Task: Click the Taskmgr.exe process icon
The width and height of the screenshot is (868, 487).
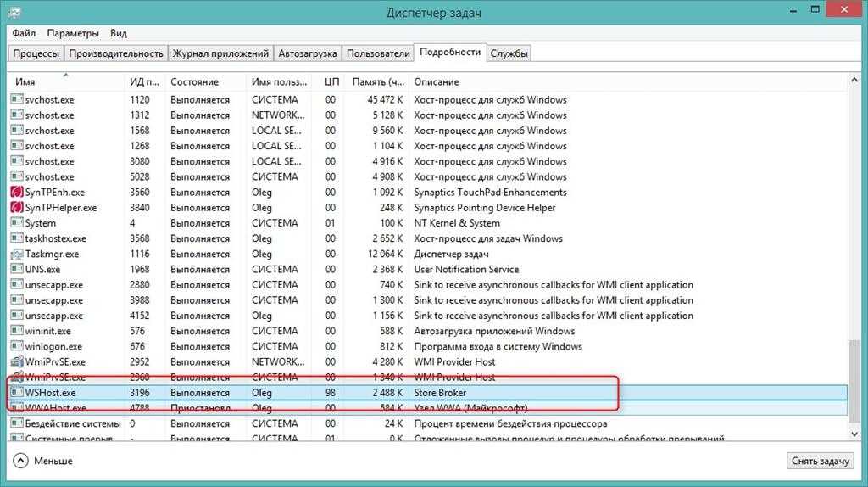Action: click(17, 254)
